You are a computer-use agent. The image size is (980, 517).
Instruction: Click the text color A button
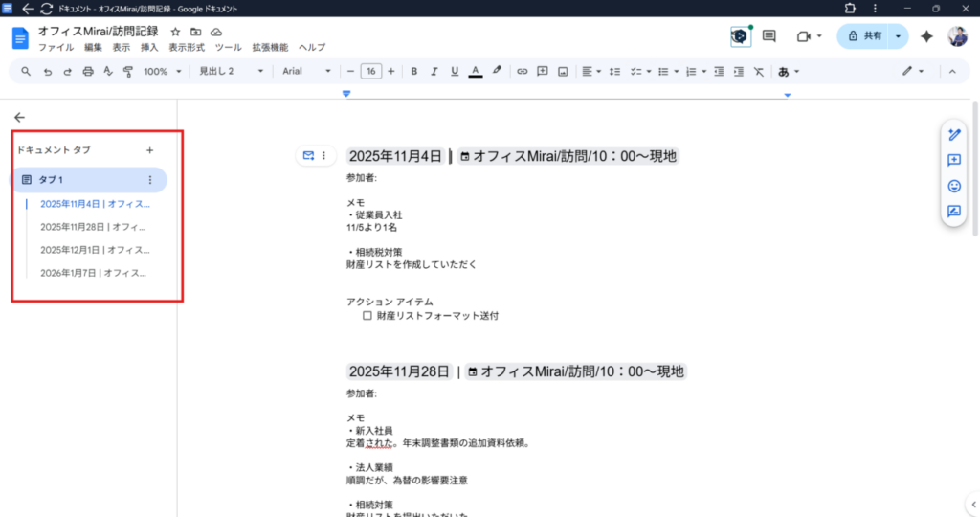point(475,71)
